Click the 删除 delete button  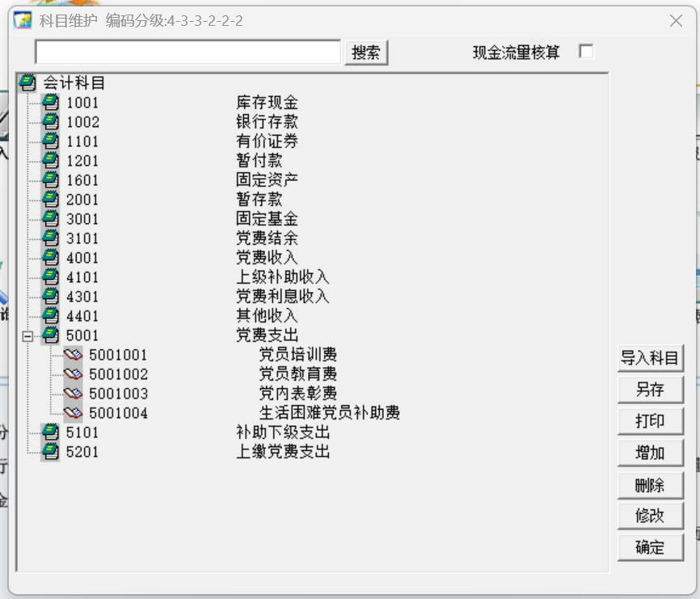(x=650, y=485)
